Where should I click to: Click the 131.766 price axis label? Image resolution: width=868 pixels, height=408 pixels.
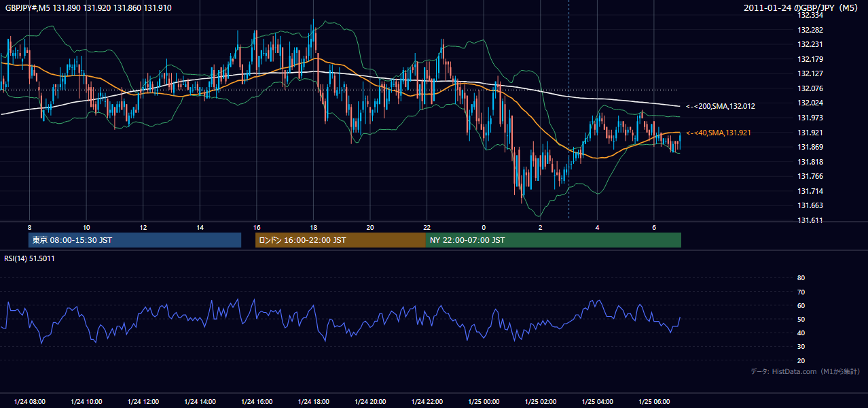click(x=810, y=176)
